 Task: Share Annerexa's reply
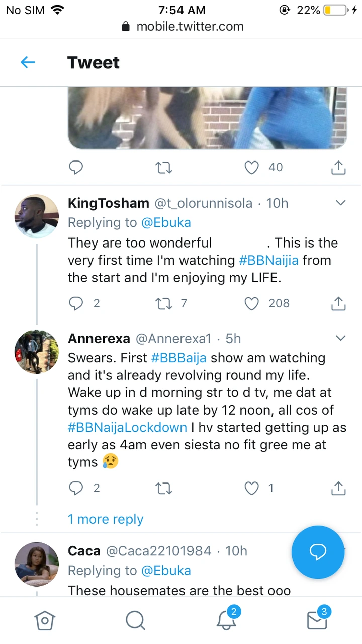click(338, 488)
